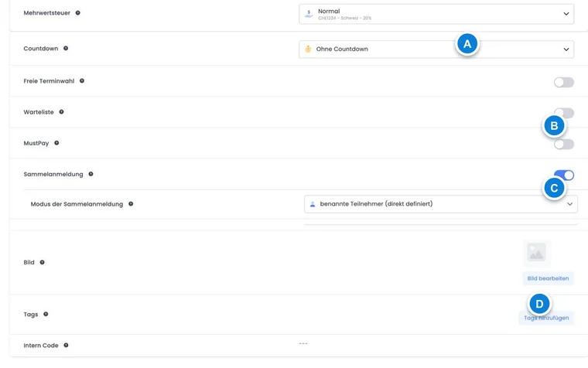The width and height of the screenshot is (588, 368).
Task: Click the Bild label
Action: point(29,262)
